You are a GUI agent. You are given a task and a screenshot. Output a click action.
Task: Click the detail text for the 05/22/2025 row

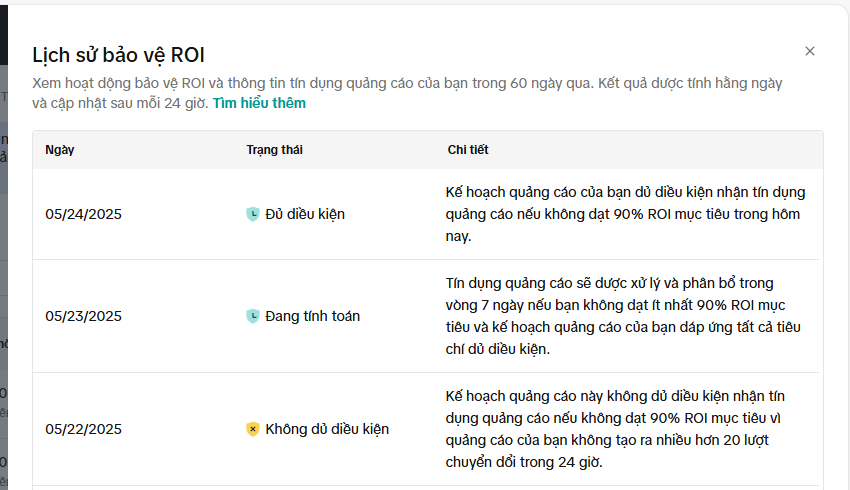pyautogui.click(x=625, y=429)
